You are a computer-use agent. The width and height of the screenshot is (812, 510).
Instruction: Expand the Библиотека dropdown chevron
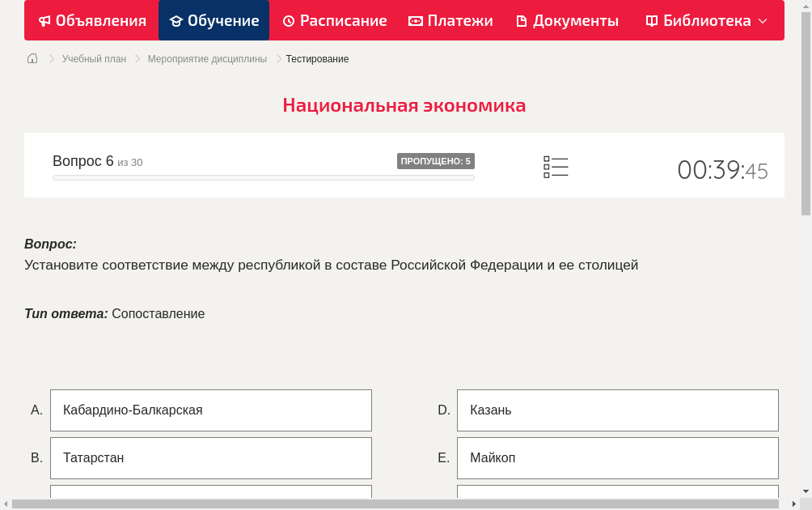(x=764, y=22)
